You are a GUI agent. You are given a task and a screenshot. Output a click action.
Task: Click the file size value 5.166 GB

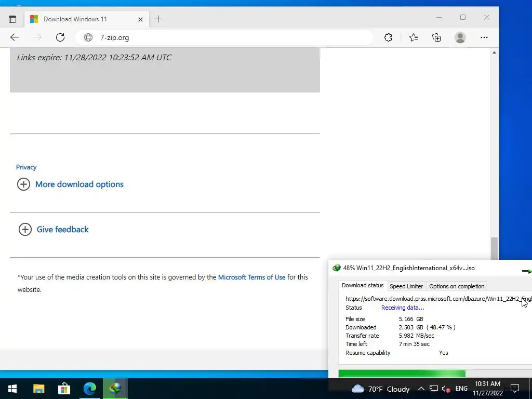(411, 319)
